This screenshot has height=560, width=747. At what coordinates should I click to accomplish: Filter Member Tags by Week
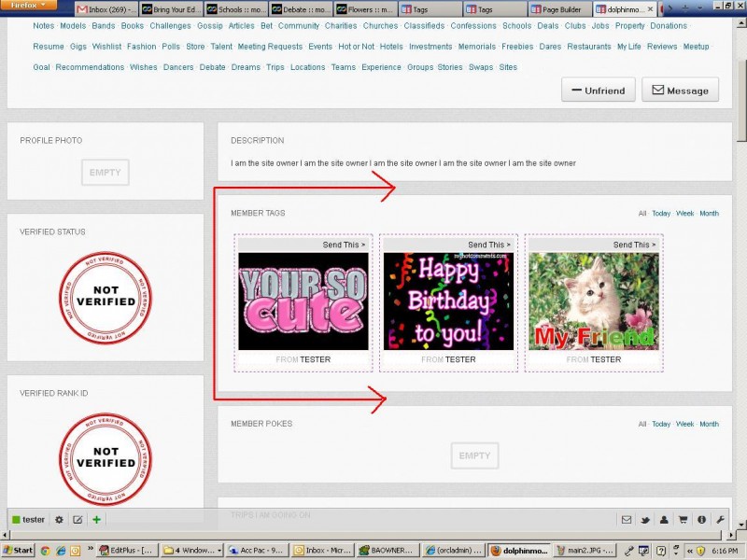click(685, 214)
